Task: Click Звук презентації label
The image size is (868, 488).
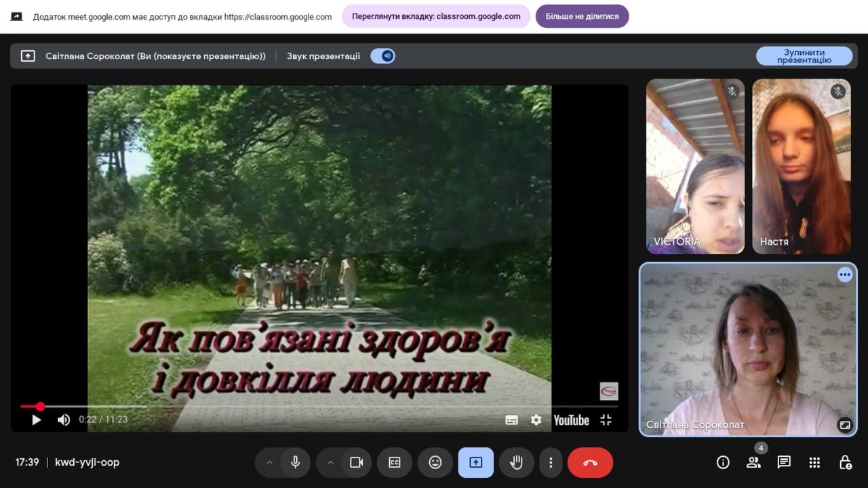Action: (x=323, y=56)
